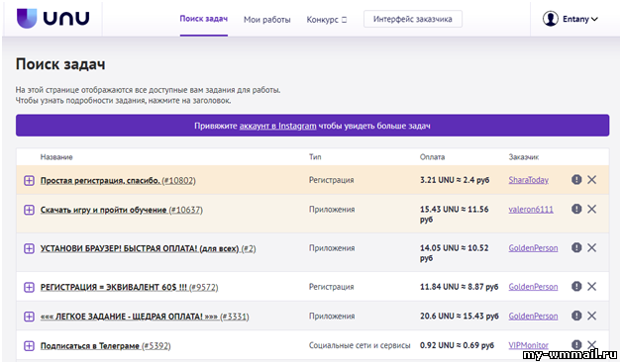Click report icon for УСТАНОВИ БРАУЗЕР task
622x364 pixels.
(576, 247)
